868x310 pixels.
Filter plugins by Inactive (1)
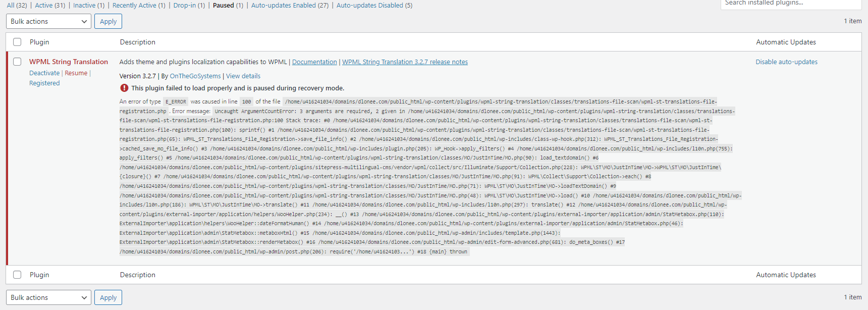[x=89, y=5]
